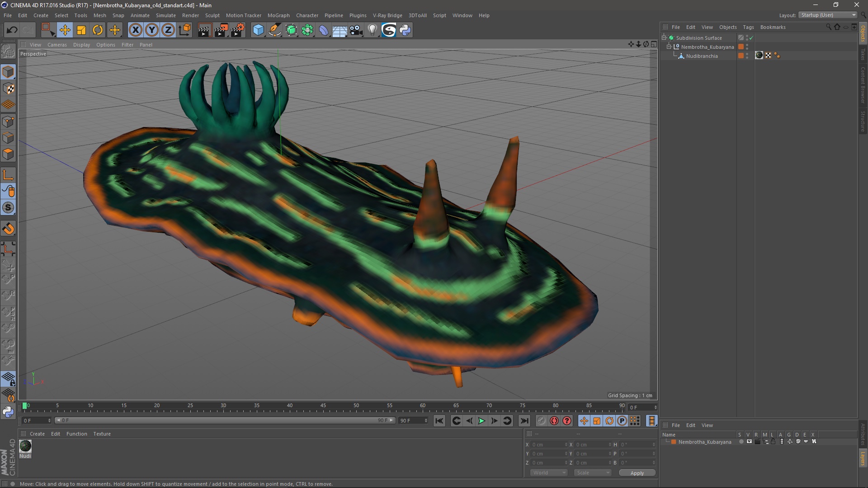This screenshot has width=868, height=488.
Task: Open the Cameras viewport menu
Action: coord(57,45)
